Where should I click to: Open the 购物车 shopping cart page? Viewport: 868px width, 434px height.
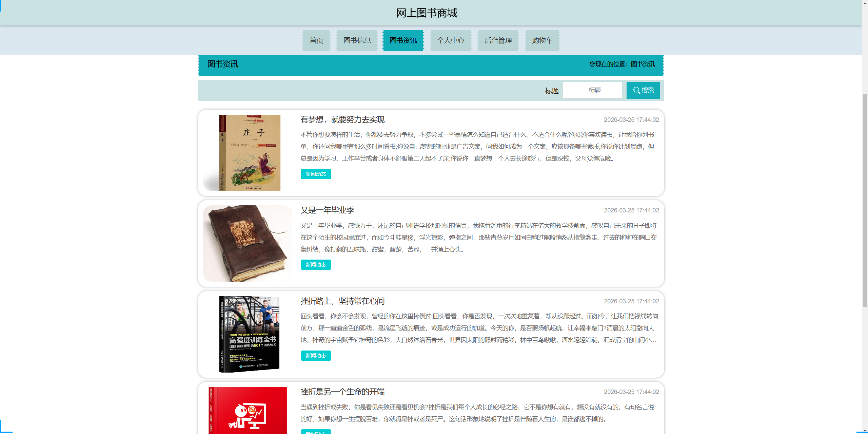(542, 40)
